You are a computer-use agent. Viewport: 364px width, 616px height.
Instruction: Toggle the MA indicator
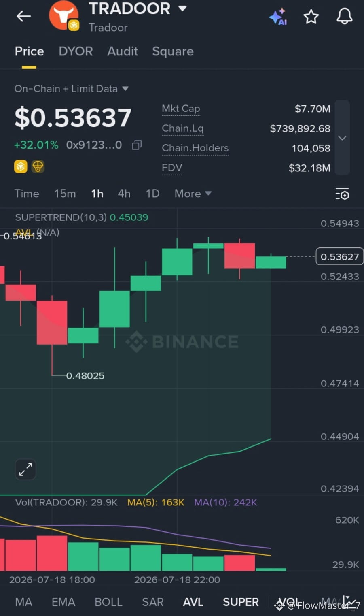[23, 602]
